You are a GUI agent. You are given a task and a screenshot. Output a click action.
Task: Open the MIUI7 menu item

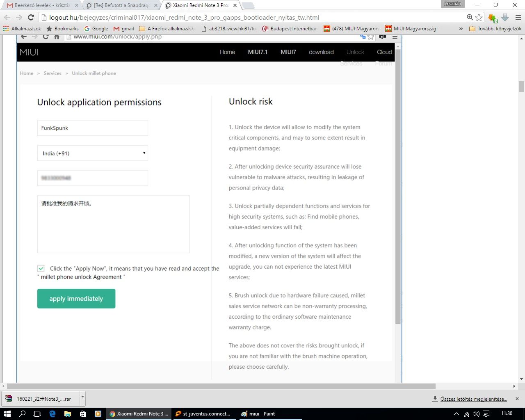(288, 52)
